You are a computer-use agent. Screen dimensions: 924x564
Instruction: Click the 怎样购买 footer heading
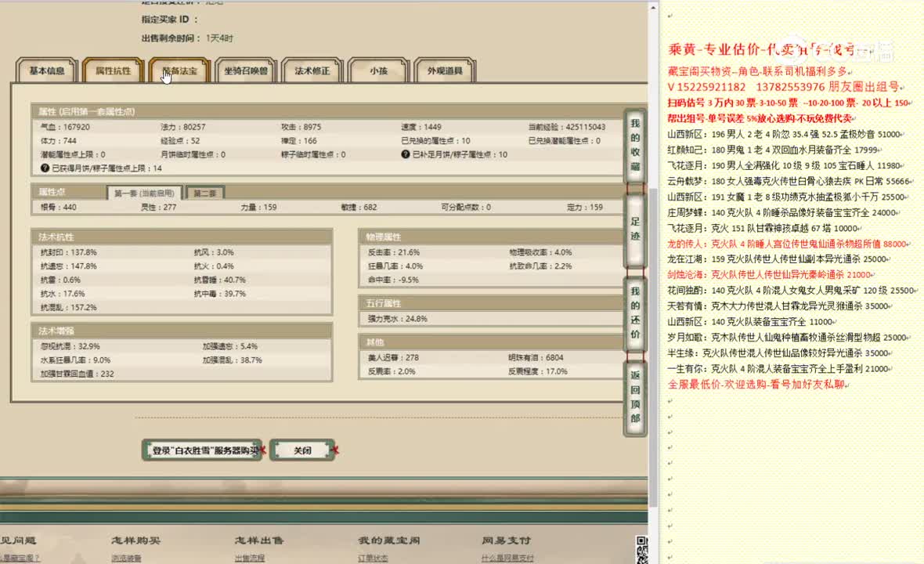(135, 540)
